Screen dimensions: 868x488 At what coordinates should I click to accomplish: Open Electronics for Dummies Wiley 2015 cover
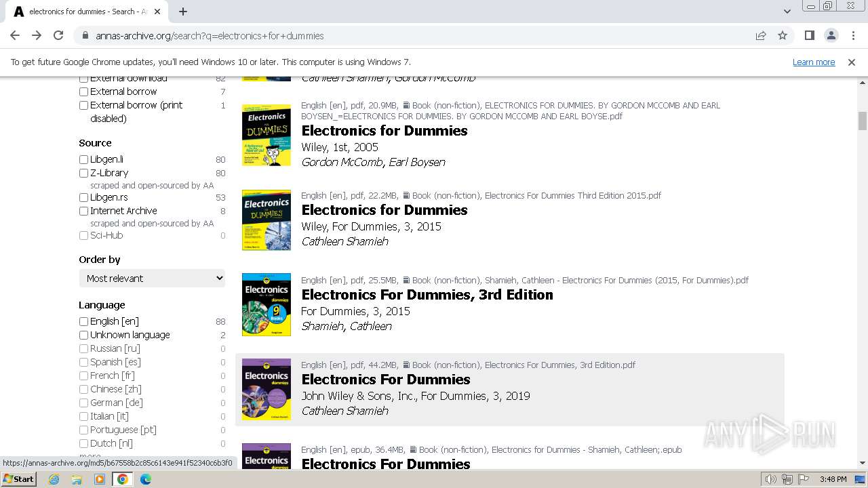click(267, 220)
